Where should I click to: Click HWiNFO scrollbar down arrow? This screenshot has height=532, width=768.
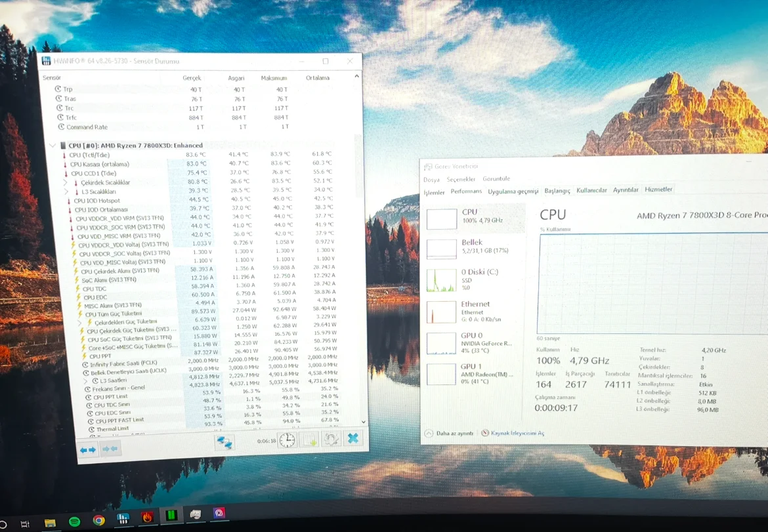pos(364,421)
